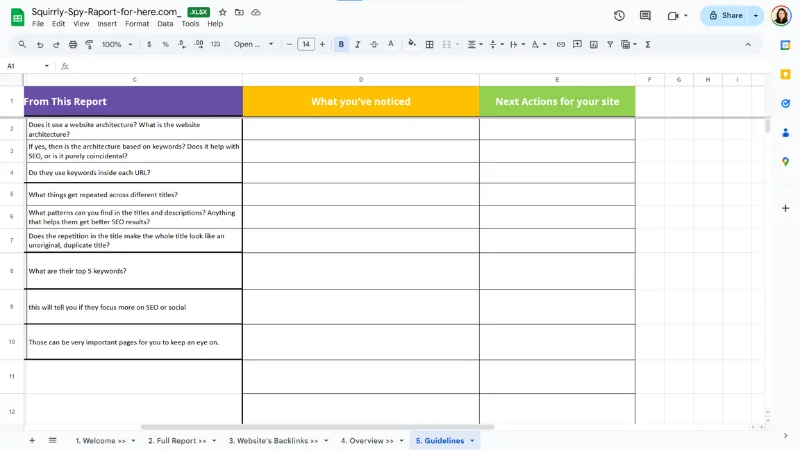This screenshot has width=800, height=450.
Task: Toggle italic formatting
Action: [358, 44]
